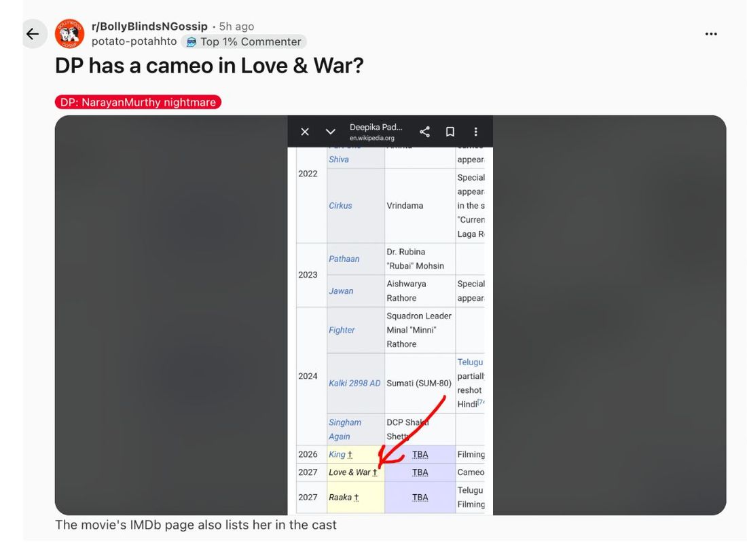Click the 2022 year cell

click(308, 174)
